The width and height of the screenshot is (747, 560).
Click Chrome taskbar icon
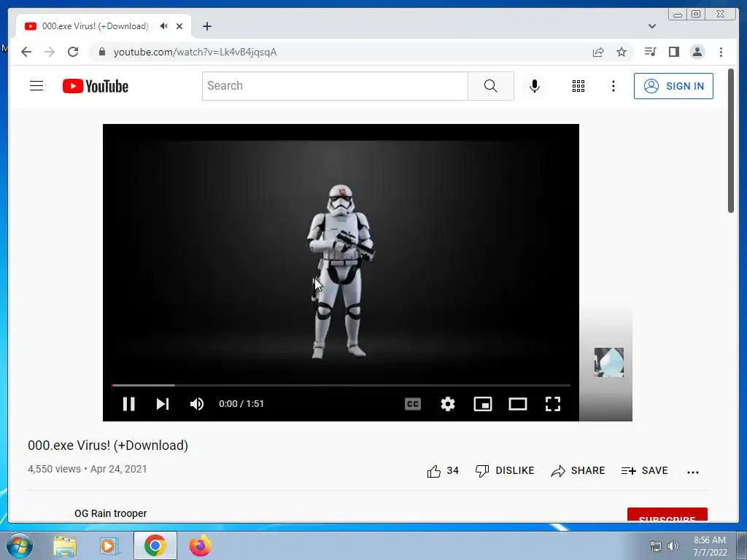pos(155,546)
